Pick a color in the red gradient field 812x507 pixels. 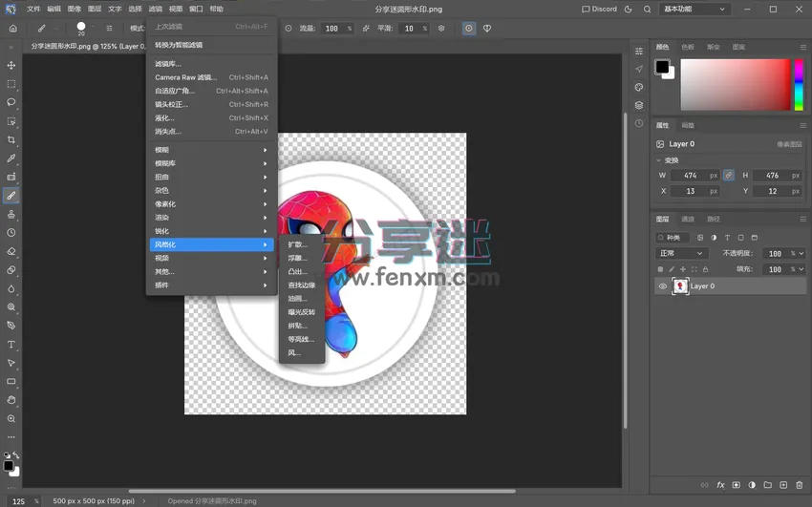click(x=736, y=85)
